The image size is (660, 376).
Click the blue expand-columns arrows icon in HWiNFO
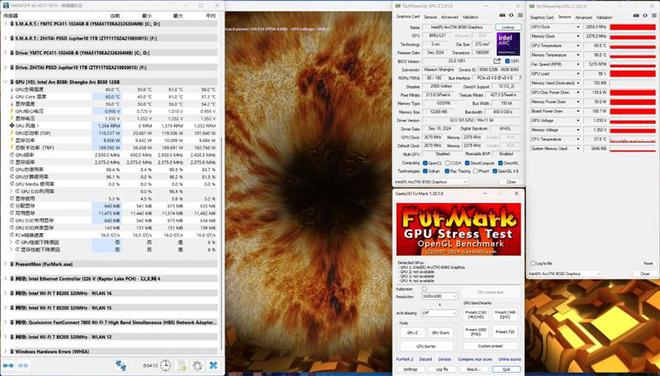tap(8, 365)
